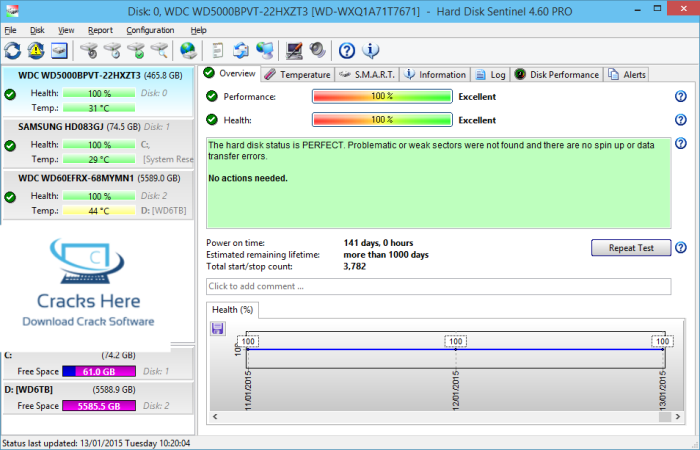The image size is (700, 450).
Task: Open the Report menu
Action: (100, 30)
